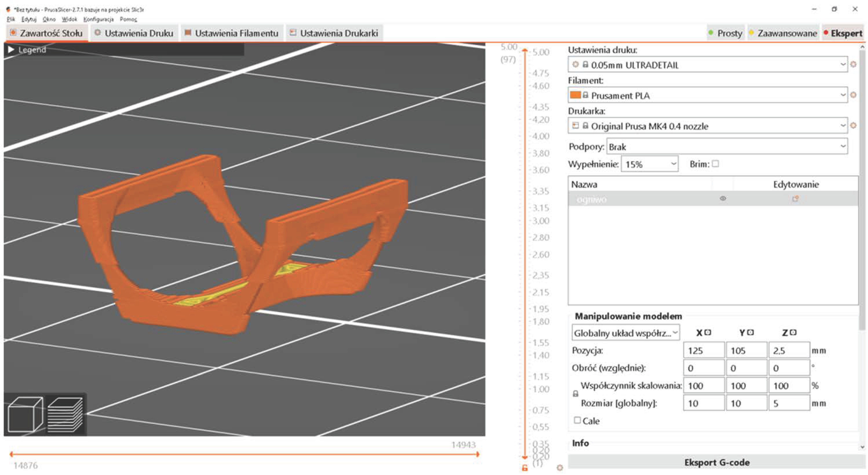Click the Z axis mirror icon

point(793,332)
